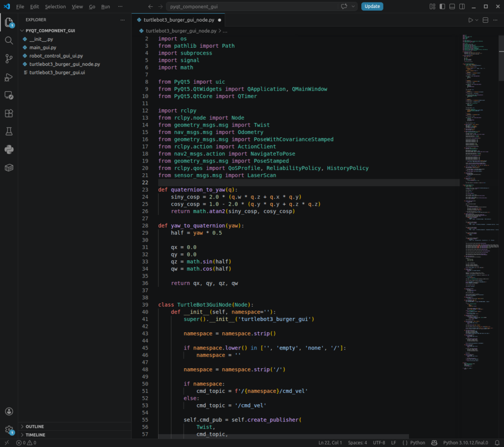The image size is (504, 447).
Task: Open the remote window indicator in status bar
Action: click(x=7, y=443)
